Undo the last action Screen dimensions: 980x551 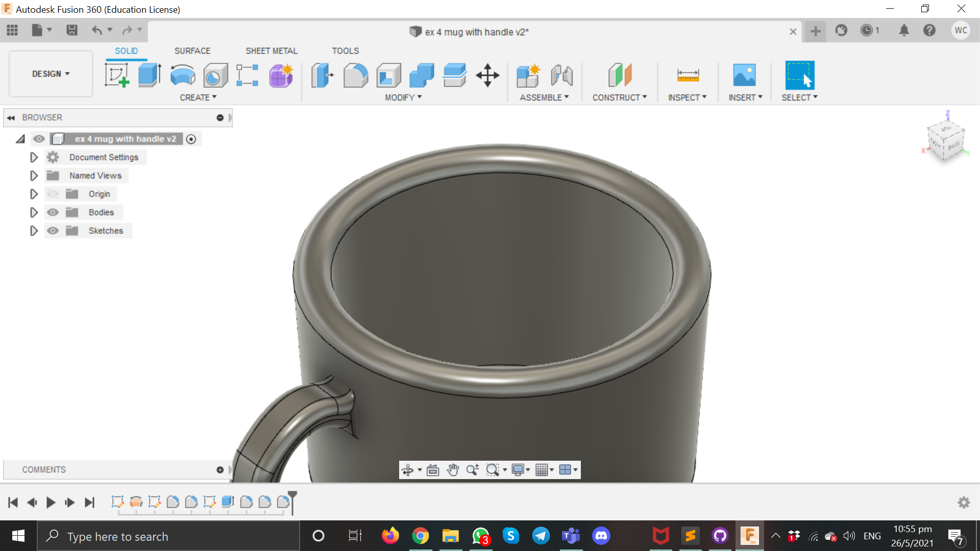click(96, 31)
